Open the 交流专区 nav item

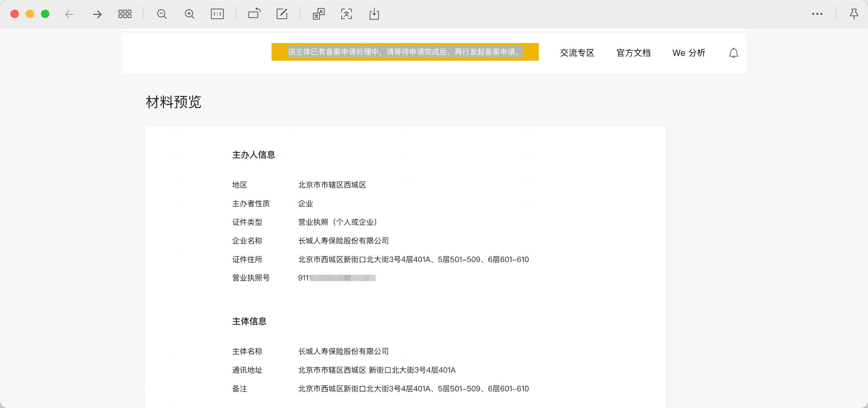[577, 53]
